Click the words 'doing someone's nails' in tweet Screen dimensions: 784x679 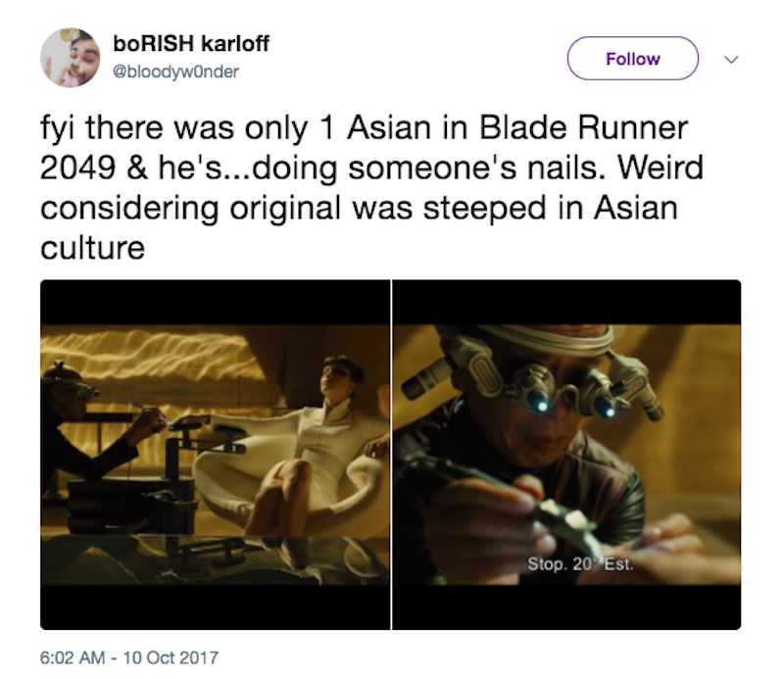425,168
